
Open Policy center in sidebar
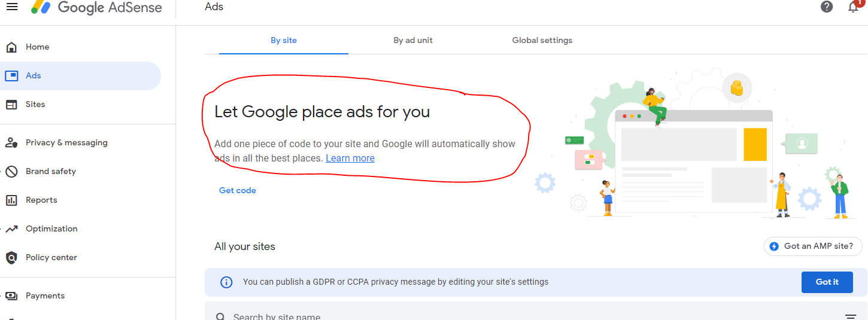pos(80,258)
